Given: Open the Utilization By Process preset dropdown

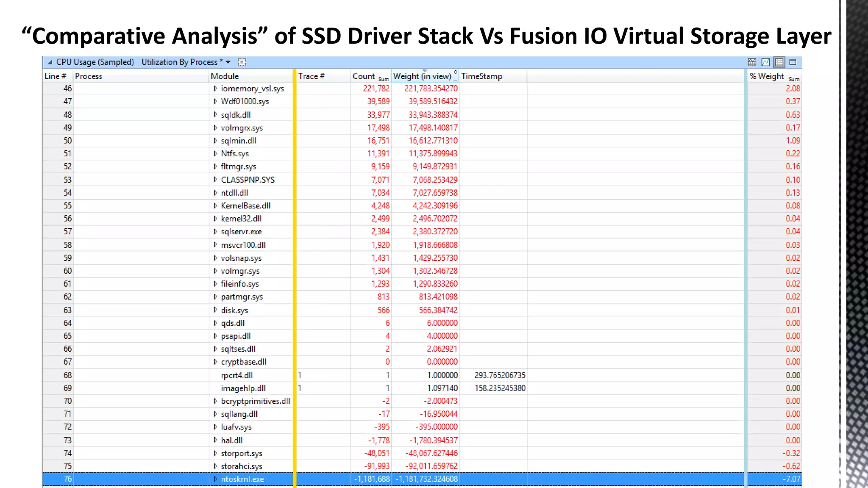Looking at the screenshot, I should pos(228,62).
